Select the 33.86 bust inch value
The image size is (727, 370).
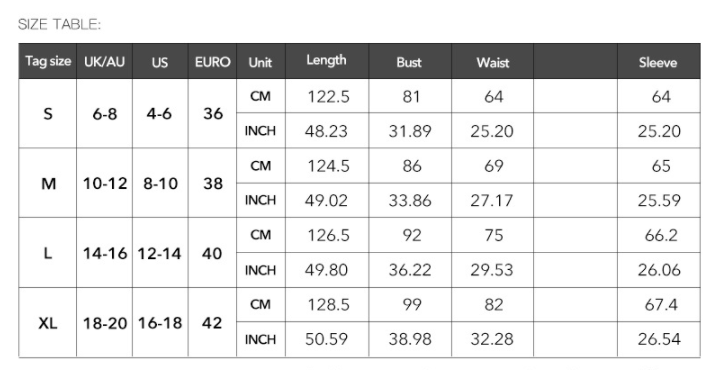pos(410,200)
